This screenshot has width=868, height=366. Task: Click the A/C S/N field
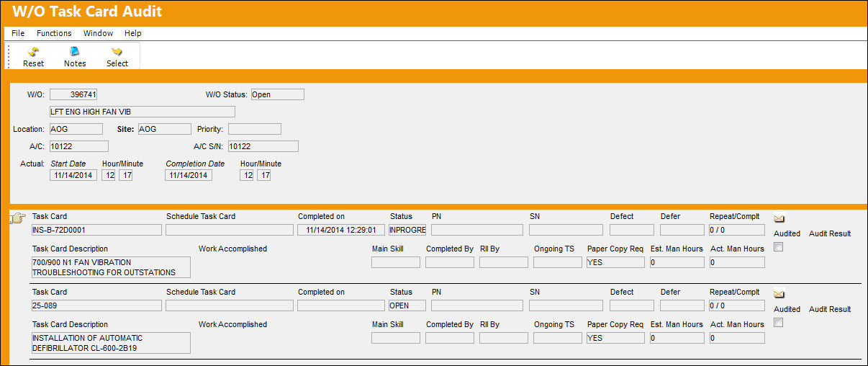(263, 146)
